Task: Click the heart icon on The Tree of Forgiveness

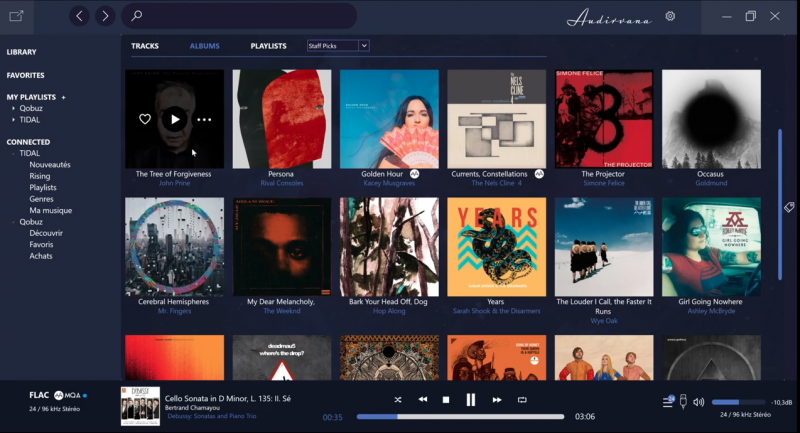Action: point(145,119)
